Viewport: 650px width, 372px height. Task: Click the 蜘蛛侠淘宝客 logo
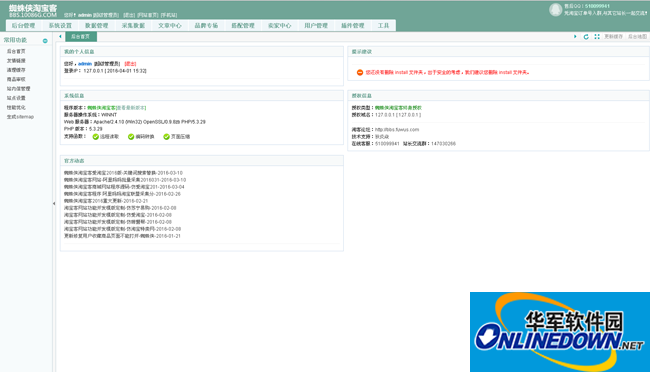[x=33, y=11]
